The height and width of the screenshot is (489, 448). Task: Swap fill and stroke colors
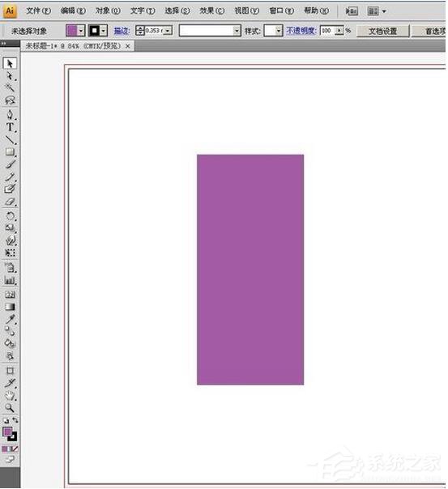click(x=15, y=420)
